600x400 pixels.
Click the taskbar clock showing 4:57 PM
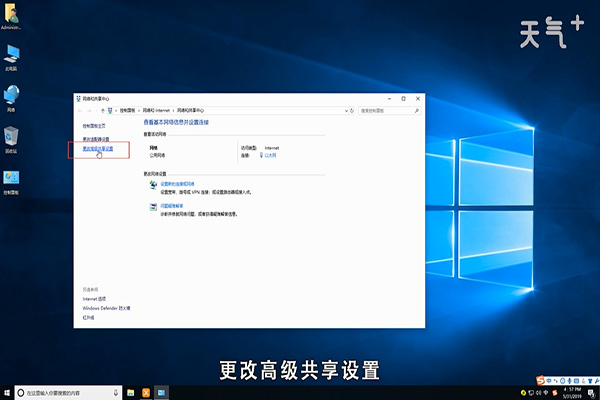[x=572, y=393]
